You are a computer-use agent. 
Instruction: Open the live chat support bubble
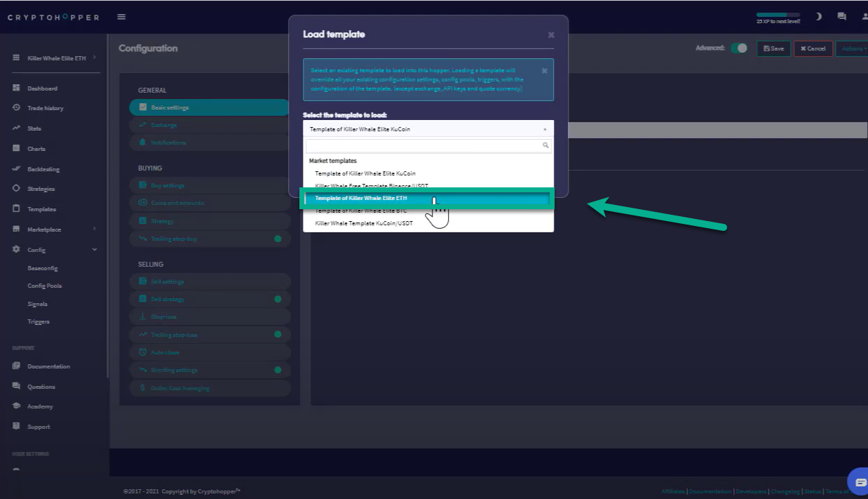(860, 481)
